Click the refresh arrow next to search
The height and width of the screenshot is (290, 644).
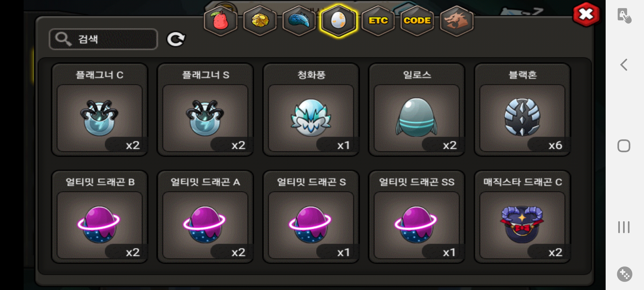tap(176, 39)
